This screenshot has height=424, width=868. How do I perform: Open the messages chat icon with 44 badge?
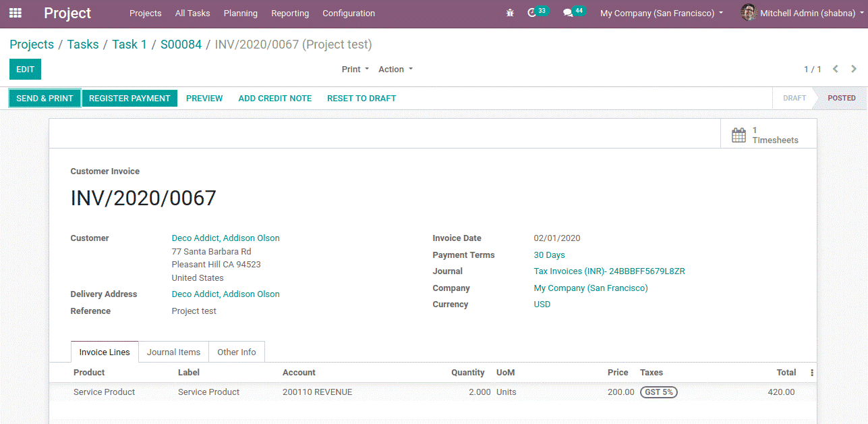tap(574, 12)
